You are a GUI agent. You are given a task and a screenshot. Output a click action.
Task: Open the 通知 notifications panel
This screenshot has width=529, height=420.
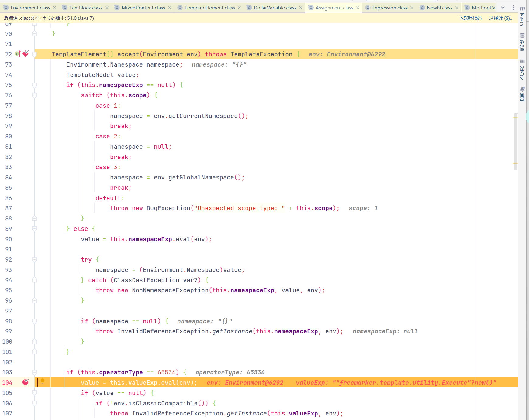tap(522, 94)
